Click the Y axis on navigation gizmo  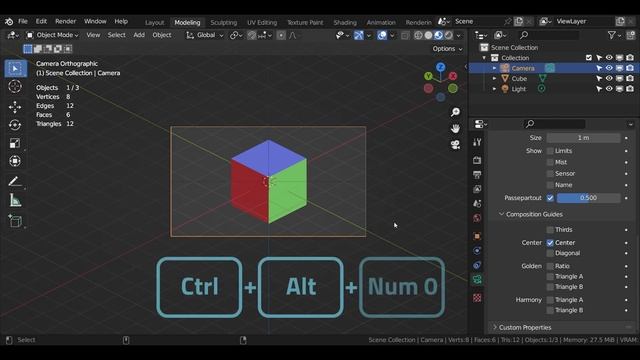[428, 76]
